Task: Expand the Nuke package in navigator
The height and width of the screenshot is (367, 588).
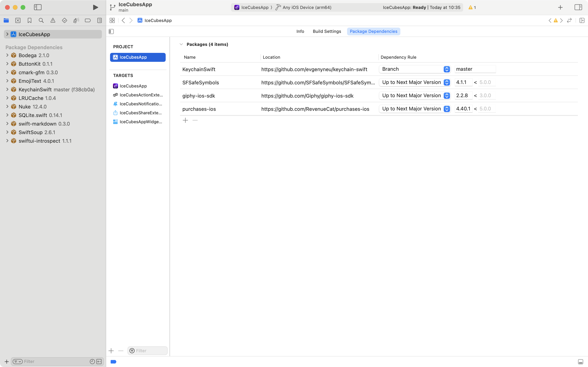Action: pos(7,107)
